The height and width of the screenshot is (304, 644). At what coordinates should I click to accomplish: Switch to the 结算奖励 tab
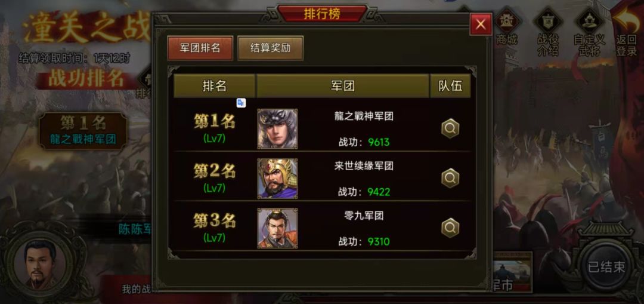tap(270, 48)
